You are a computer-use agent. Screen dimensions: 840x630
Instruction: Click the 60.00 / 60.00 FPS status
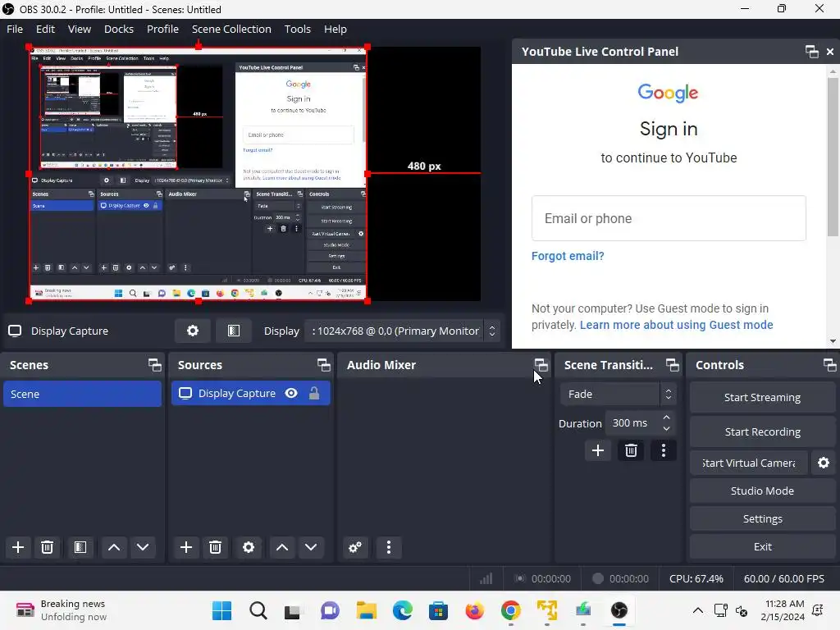783,578
